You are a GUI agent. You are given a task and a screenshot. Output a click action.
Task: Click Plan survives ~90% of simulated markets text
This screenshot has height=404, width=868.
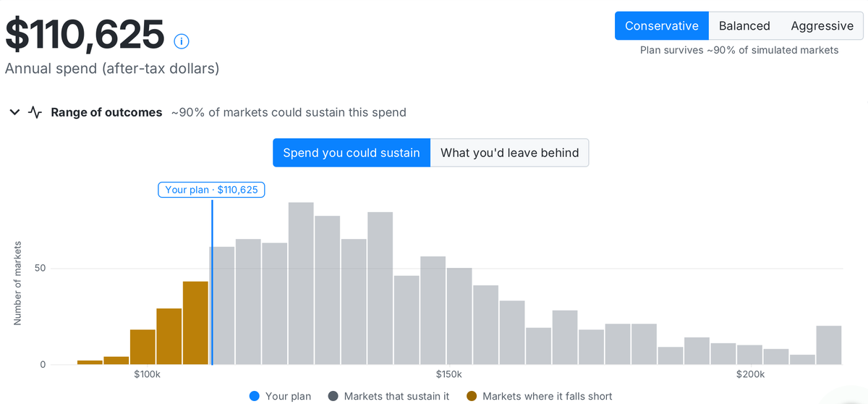click(739, 50)
